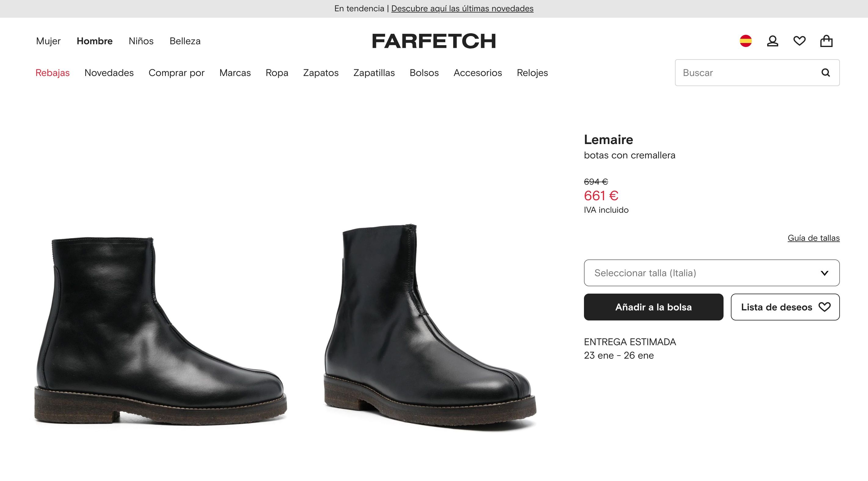Click Añadir a la bolsa
This screenshot has width=868, height=481.
(x=653, y=307)
